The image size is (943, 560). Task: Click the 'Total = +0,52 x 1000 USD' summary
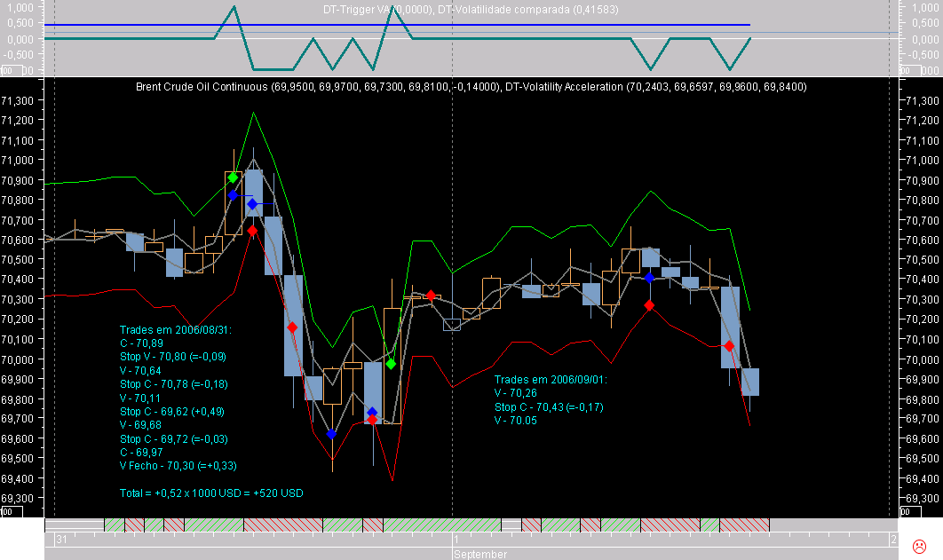coord(211,493)
